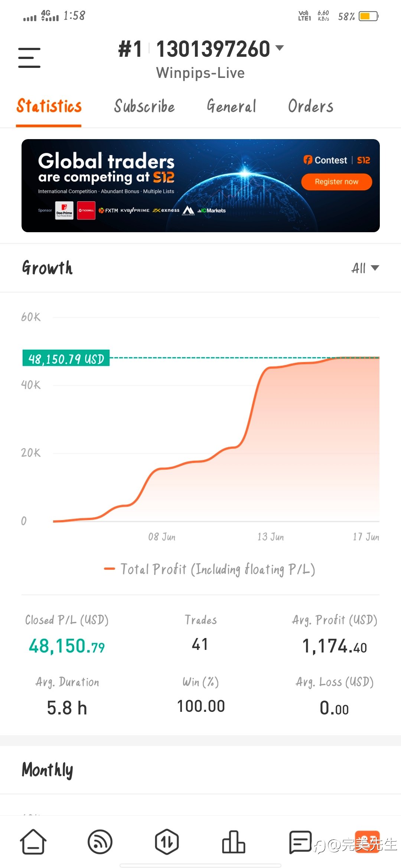Tap the orange profile icon in bottom bar
Image resolution: width=401 pixels, height=868 pixels.
(367, 842)
